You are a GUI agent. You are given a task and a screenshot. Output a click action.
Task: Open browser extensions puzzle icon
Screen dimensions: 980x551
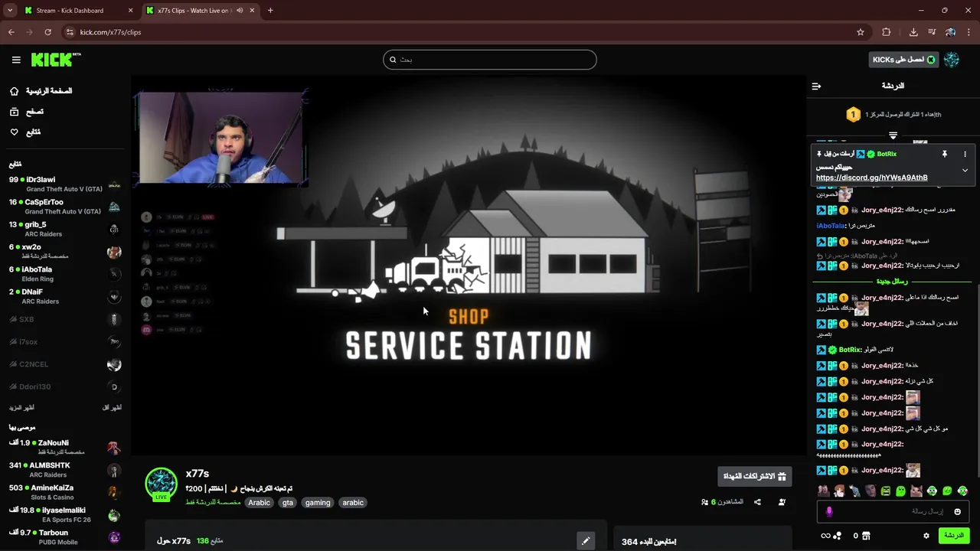(x=887, y=32)
